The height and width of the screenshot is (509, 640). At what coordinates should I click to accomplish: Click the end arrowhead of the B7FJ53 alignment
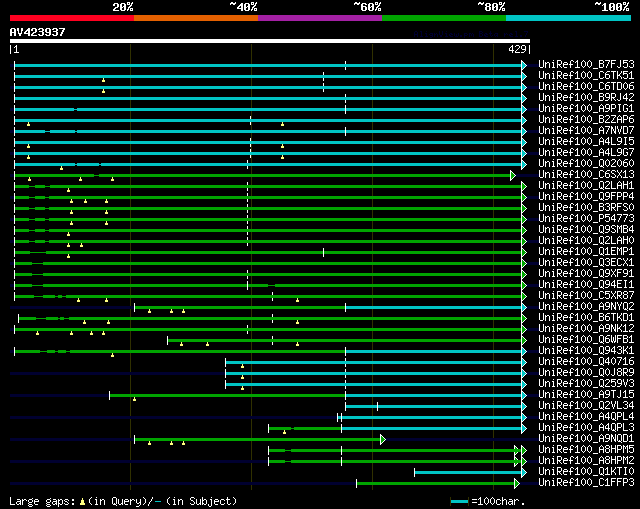click(x=524, y=65)
